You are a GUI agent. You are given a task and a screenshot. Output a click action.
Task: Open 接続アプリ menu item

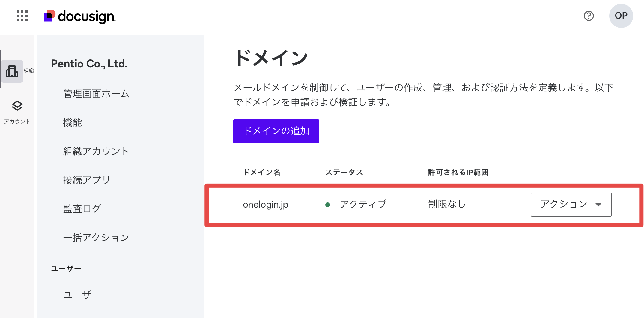tap(87, 180)
